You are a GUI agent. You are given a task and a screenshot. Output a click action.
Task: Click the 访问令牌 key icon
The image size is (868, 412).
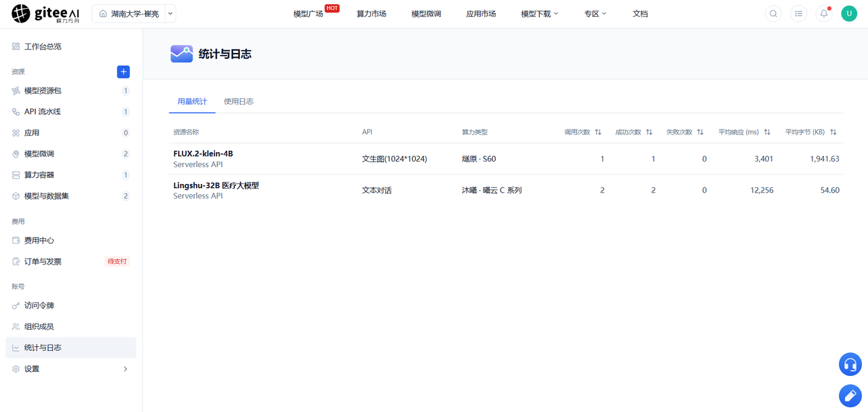tap(16, 306)
